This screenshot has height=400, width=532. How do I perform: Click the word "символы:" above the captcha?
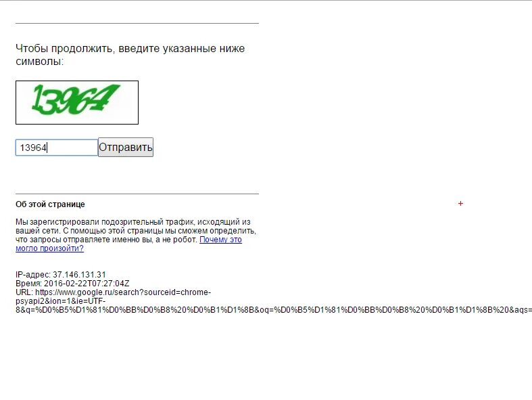pyautogui.click(x=40, y=62)
